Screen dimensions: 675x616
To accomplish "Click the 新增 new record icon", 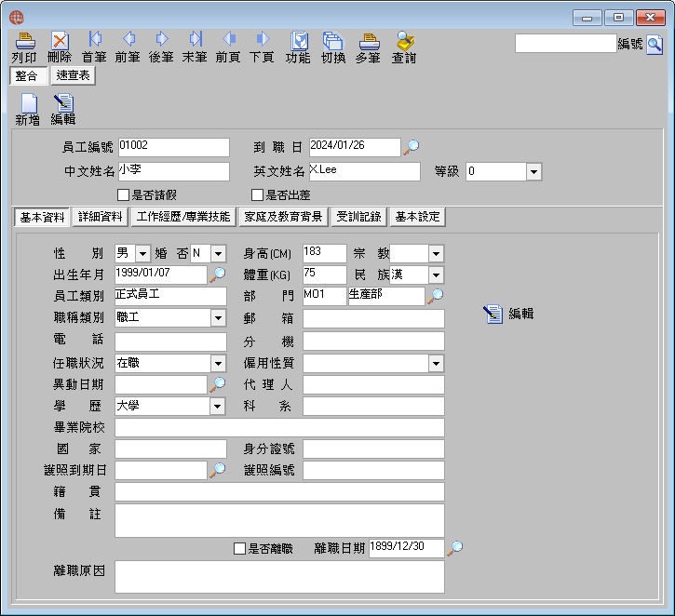I will point(29,103).
